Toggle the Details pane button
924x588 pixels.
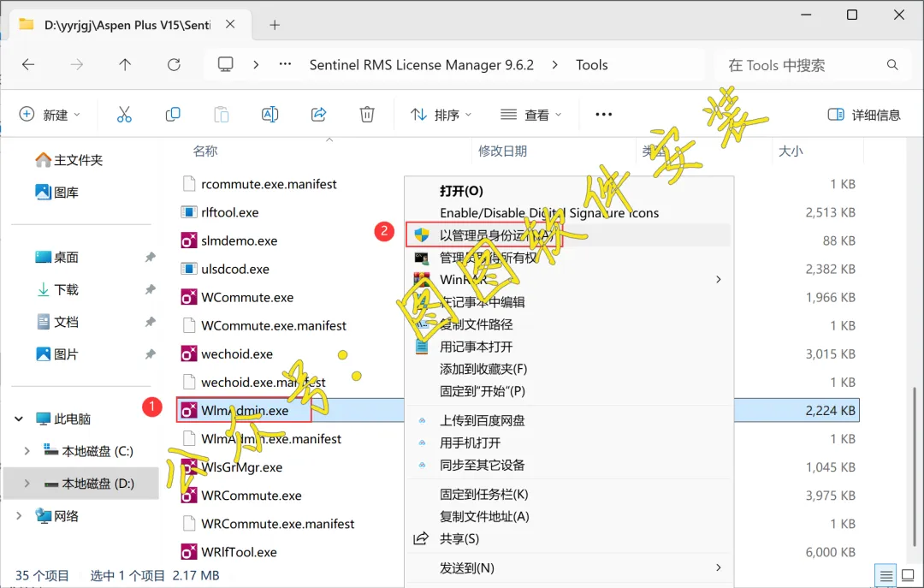tap(864, 115)
